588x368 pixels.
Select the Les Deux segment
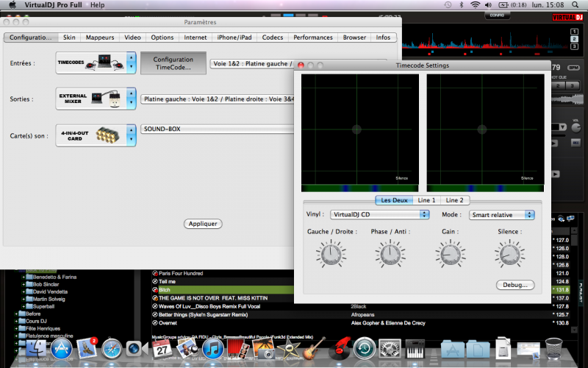click(394, 200)
